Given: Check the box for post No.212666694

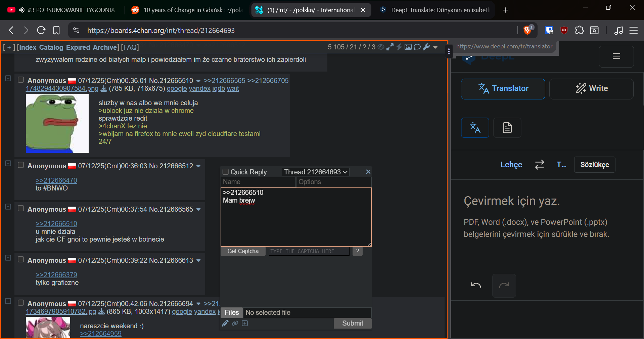Looking at the screenshot, I should [21, 303].
